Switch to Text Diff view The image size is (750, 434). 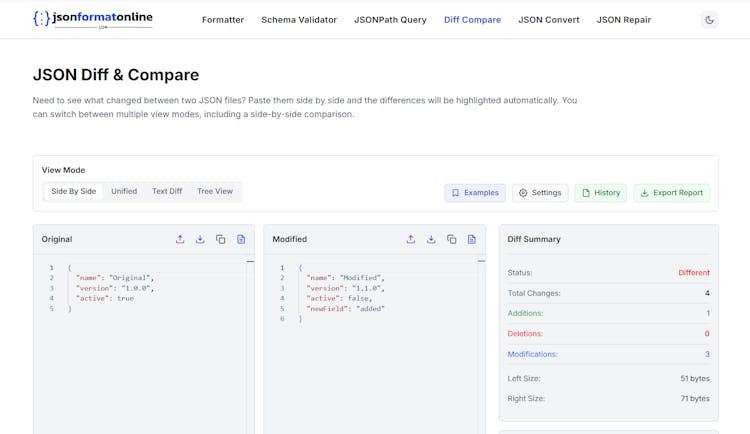pyautogui.click(x=167, y=192)
